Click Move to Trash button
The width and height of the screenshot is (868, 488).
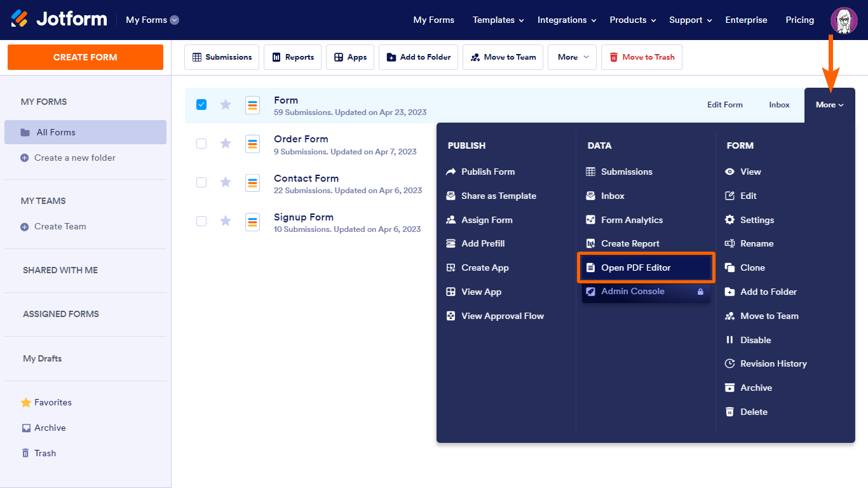(642, 57)
